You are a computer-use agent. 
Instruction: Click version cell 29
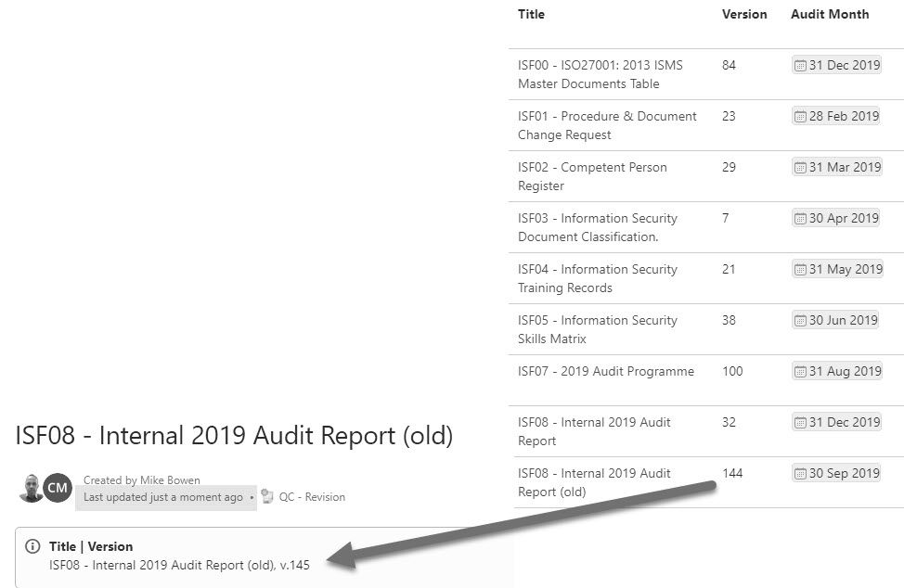729,167
